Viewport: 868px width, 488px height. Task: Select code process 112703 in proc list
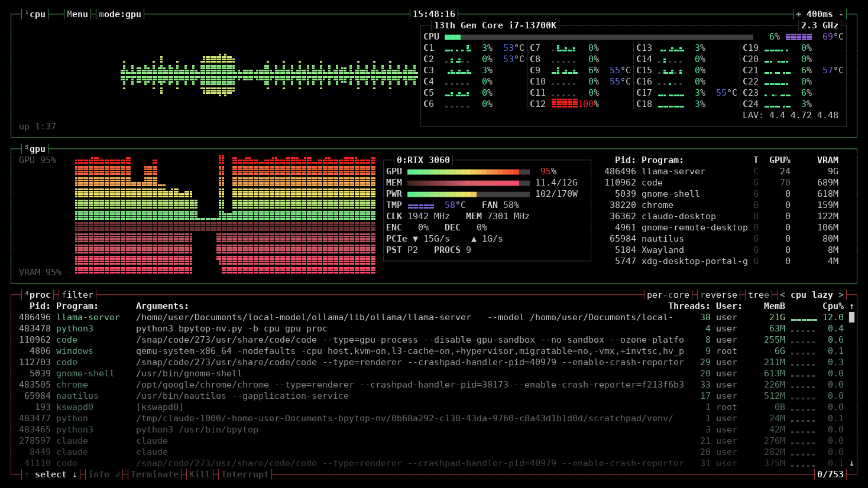432,362
